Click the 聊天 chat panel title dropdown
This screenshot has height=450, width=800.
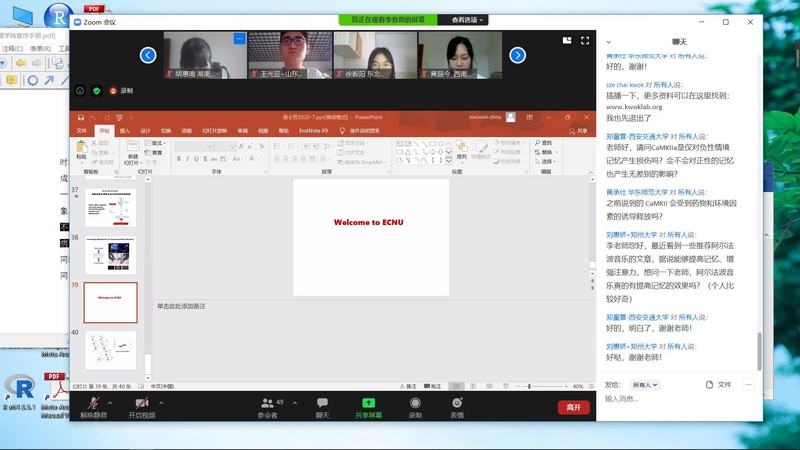(679, 41)
